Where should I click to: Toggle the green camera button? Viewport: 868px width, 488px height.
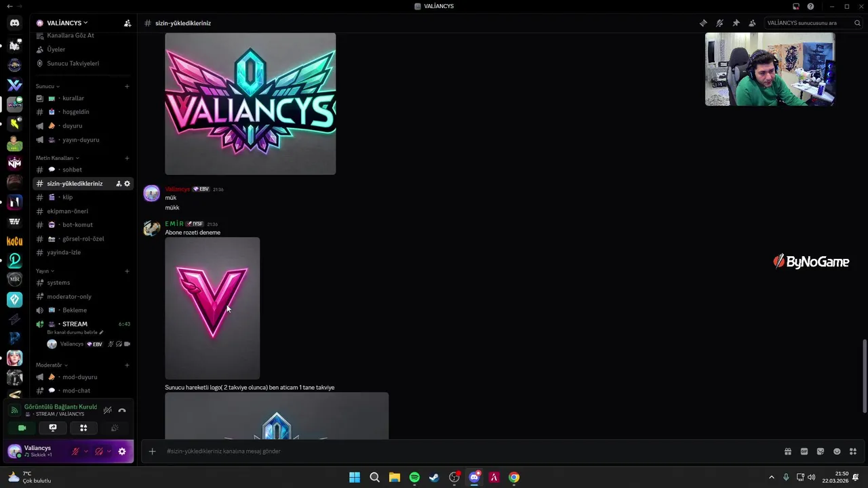click(x=22, y=428)
